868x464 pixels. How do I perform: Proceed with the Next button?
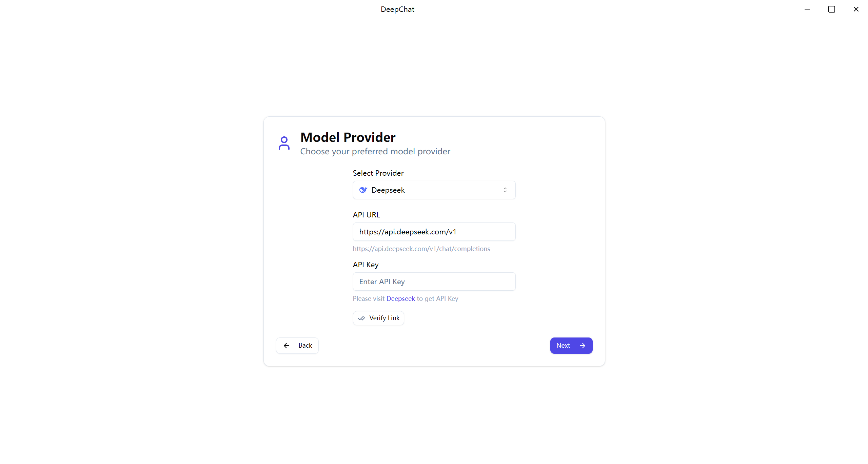click(571, 346)
